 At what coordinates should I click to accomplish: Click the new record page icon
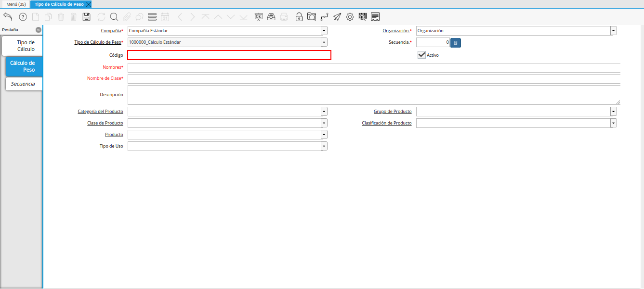[36, 17]
